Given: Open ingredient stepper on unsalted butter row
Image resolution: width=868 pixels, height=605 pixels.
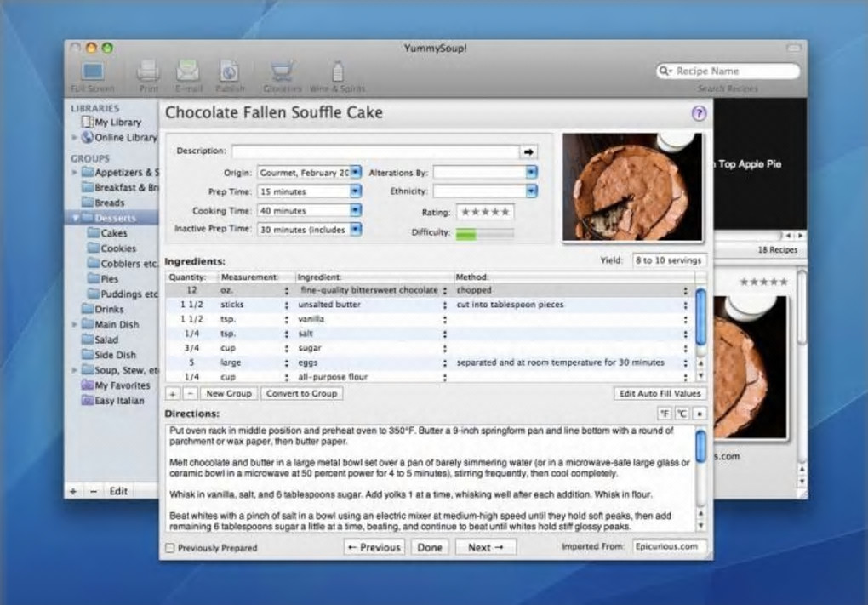Looking at the screenshot, I should click(444, 305).
